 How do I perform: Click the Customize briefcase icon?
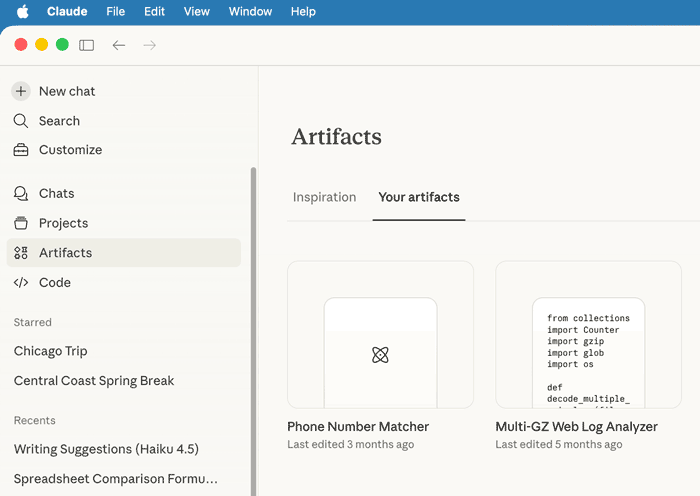point(21,150)
